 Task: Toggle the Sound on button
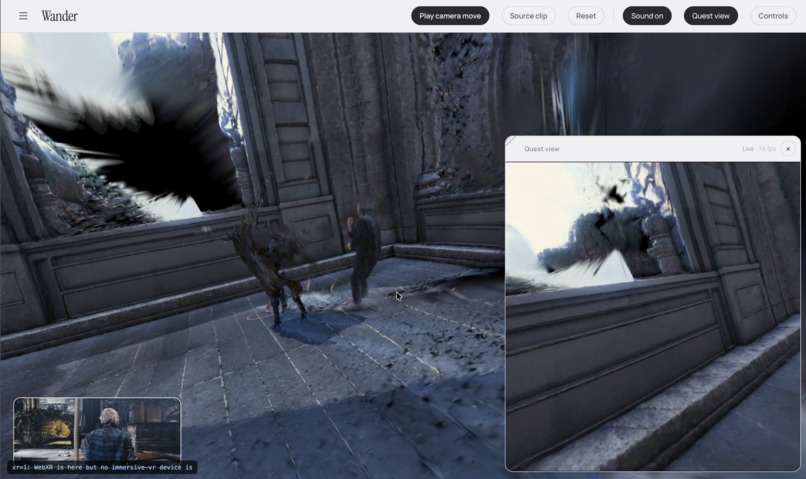coord(647,16)
